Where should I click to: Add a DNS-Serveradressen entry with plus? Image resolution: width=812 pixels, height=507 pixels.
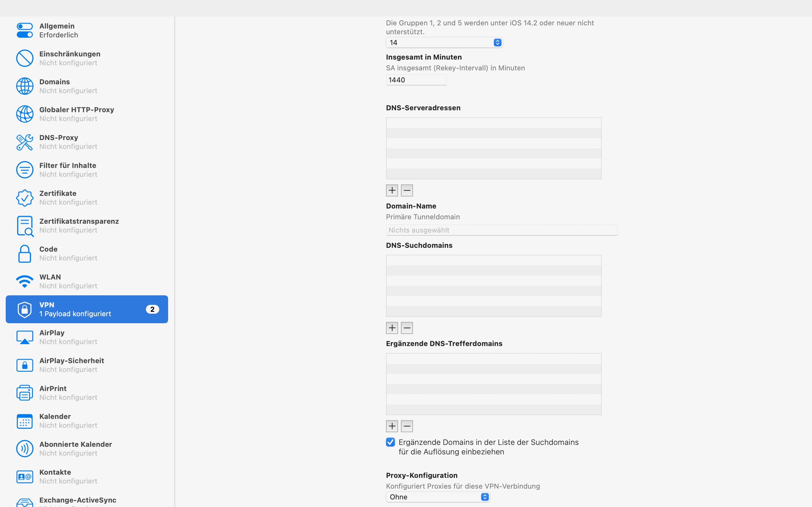pyautogui.click(x=392, y=190)
